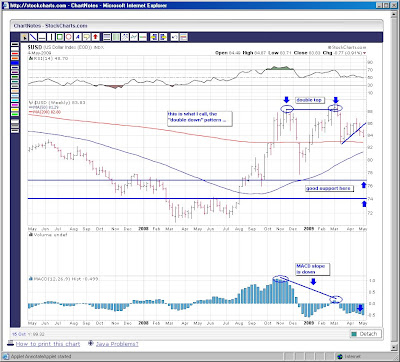Select the horizontal line tool
This screenshot has height=362, width=400.
(42, 37)
